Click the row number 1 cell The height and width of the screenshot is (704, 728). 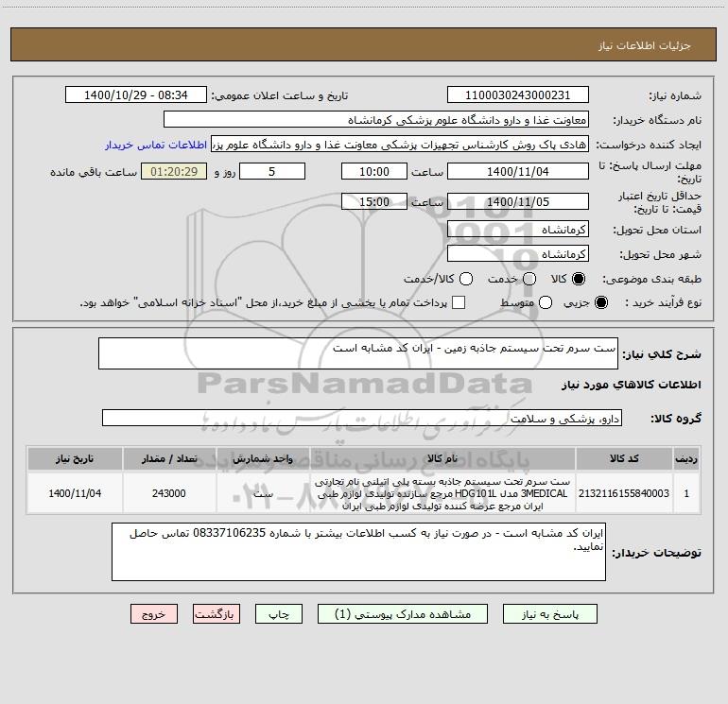(686, 493)
